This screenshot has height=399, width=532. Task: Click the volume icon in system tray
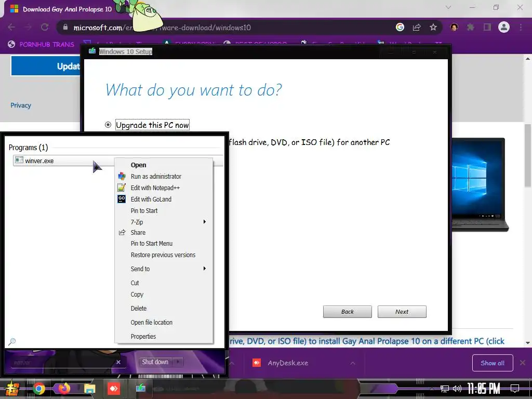pos(457,389)
